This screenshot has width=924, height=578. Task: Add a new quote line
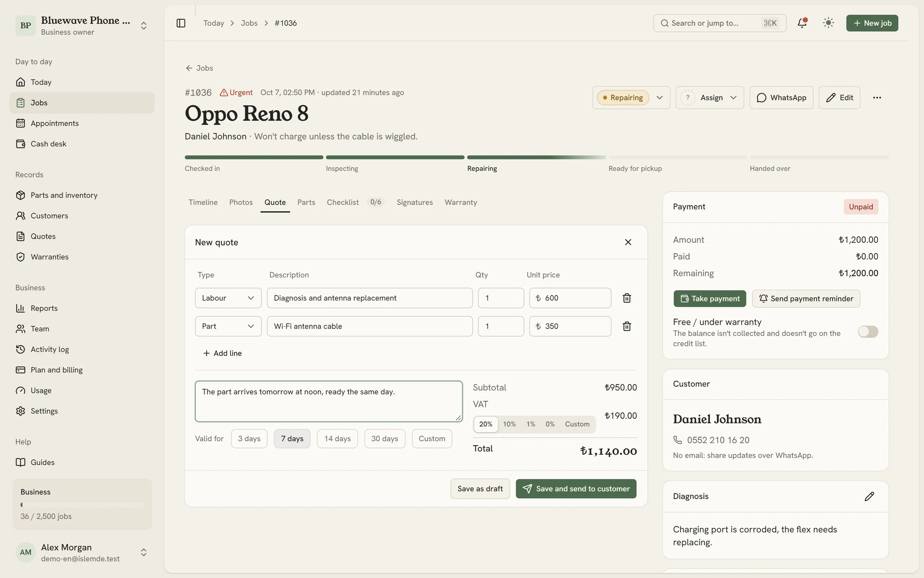click(x=222, y=353)
